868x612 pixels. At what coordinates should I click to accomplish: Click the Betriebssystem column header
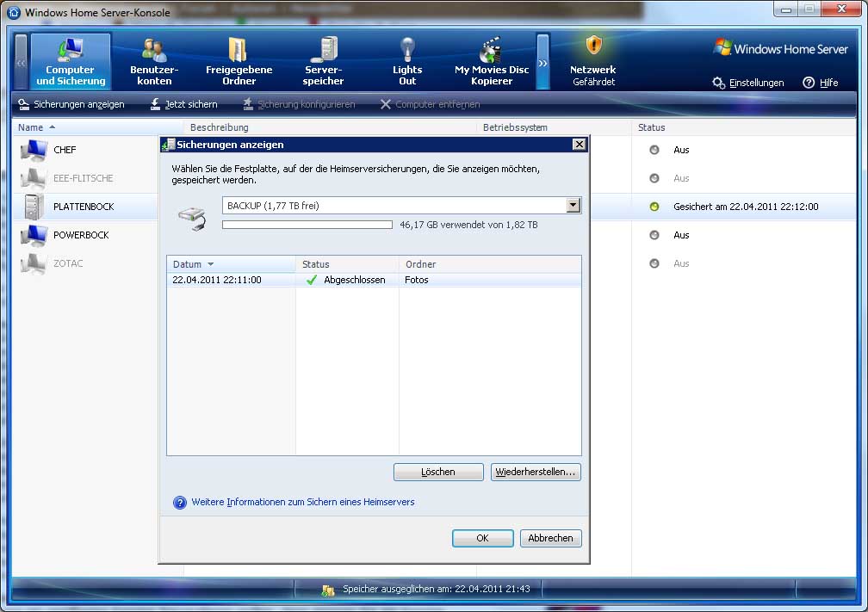coord(555,127)
